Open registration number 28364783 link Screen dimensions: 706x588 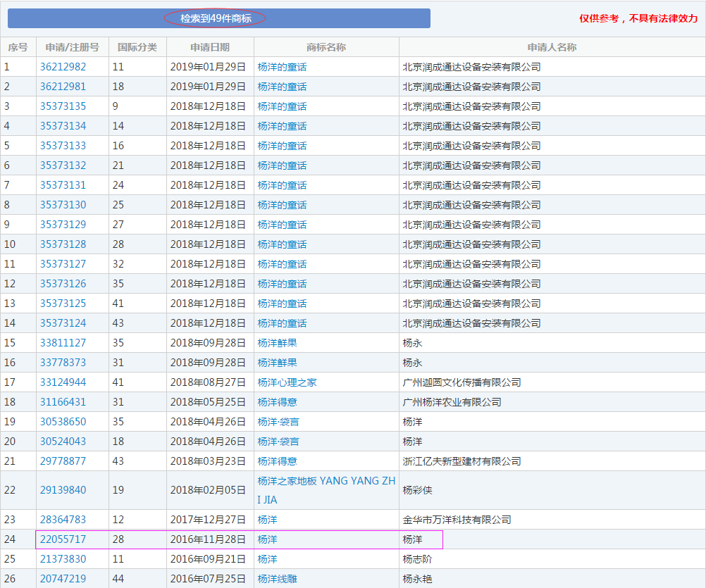[63, 520]
